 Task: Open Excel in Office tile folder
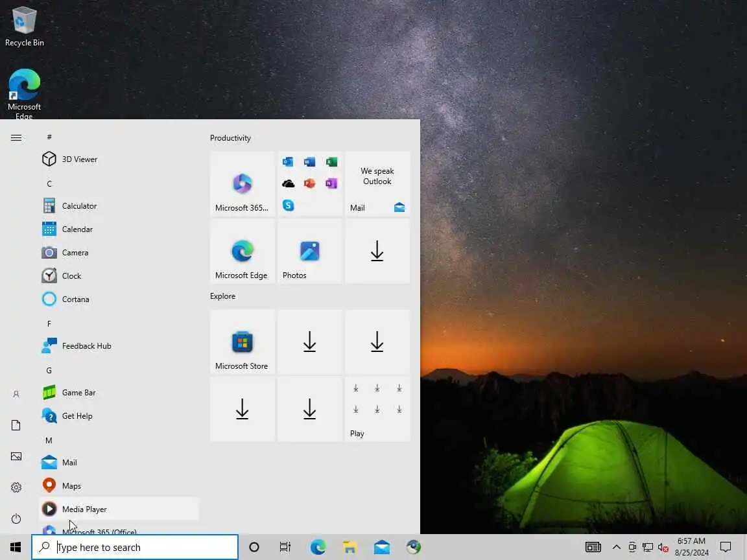click(x=331, y=162)
